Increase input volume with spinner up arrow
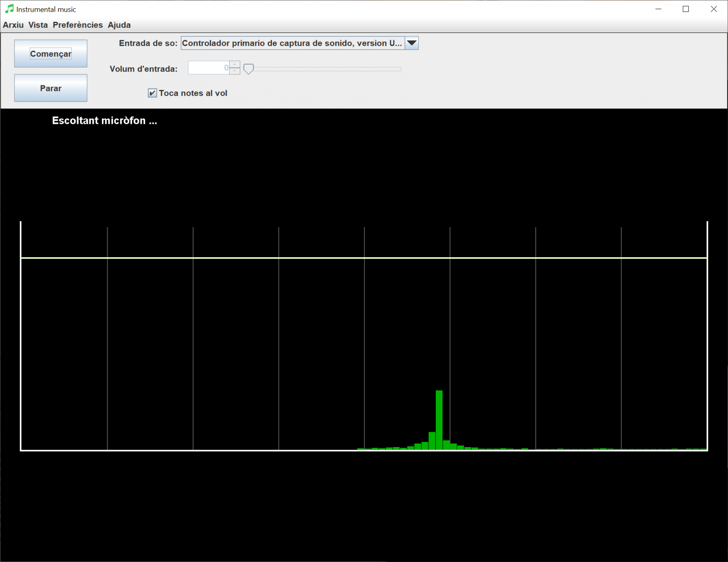Screen dimensions: 728x562 [235, 65]
